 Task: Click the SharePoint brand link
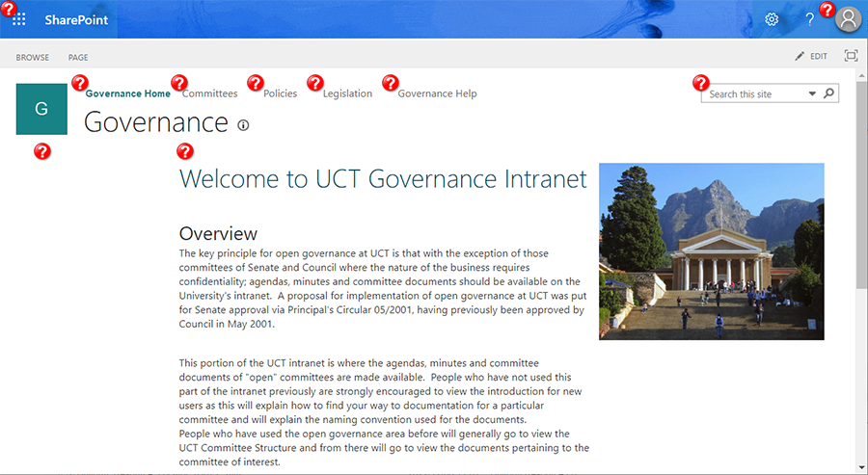point(76,19)
